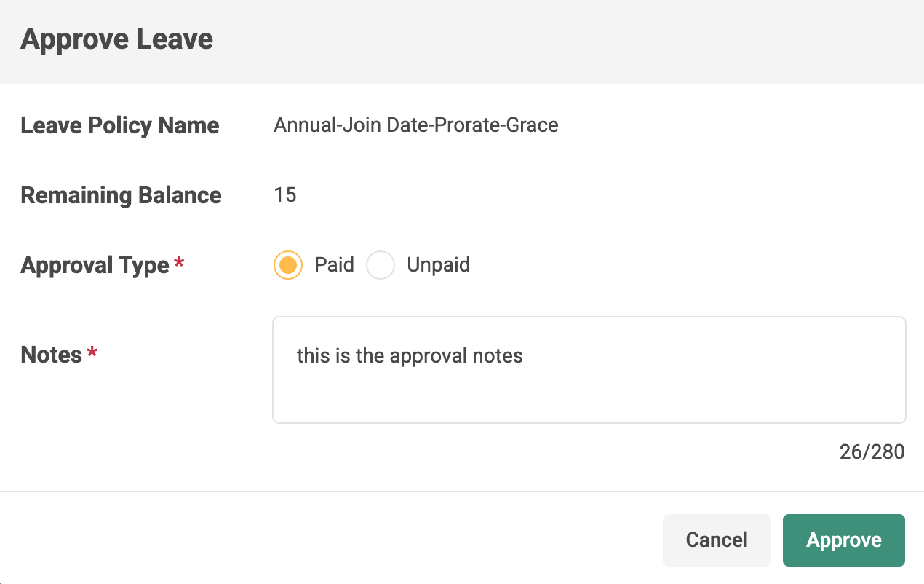Click the Remaining Balance label
The width and height of the screenshot is (924, 584).
point(121,195)
